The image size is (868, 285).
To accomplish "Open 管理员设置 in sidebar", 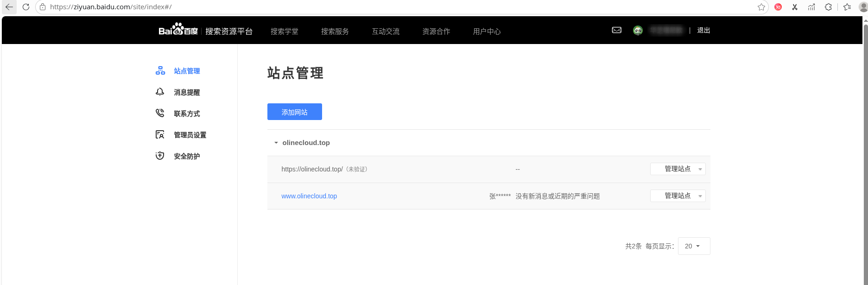I will pyautogui.click(x=190, y=135).
